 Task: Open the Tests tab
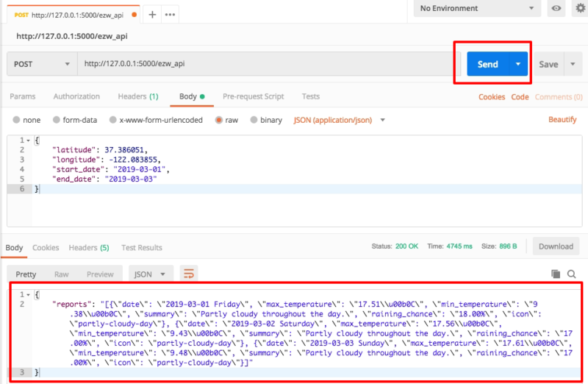click(x=311, y=96)
